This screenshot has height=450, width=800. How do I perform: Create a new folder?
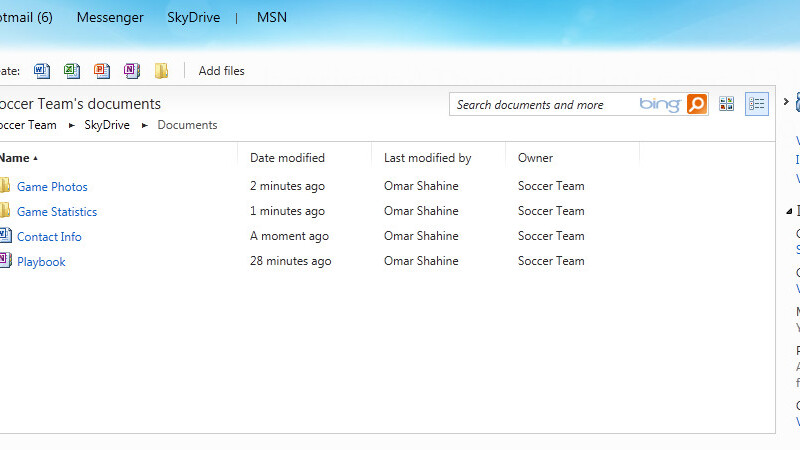click(161, 71)
